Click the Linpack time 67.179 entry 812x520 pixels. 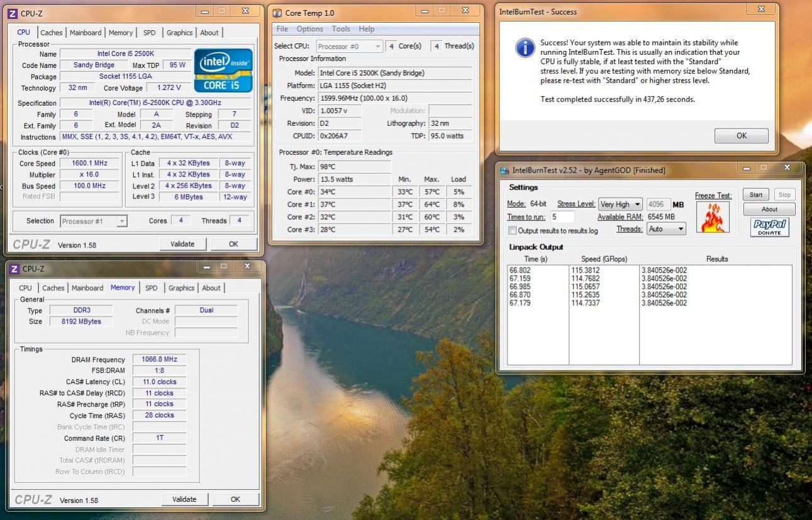click(520, 303)
